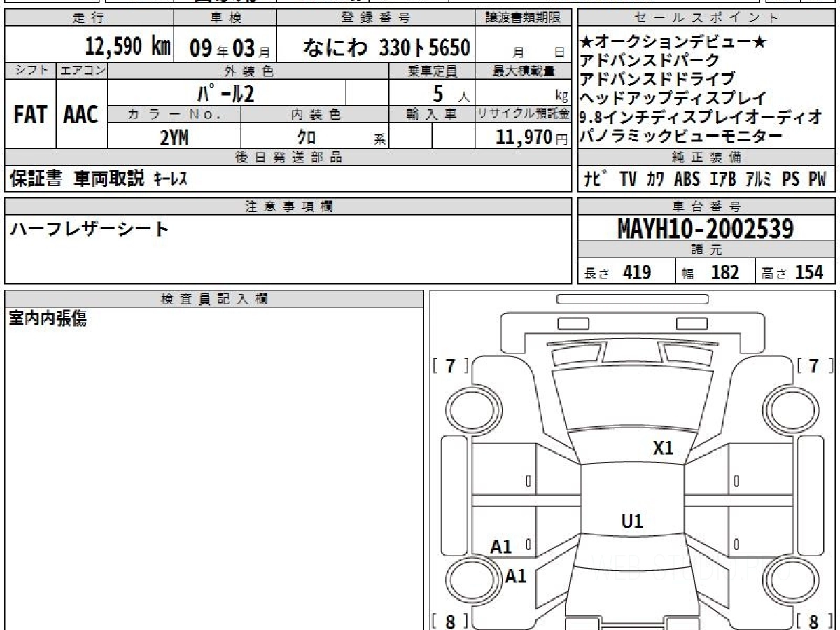Select the U1 mark on the car roof
840x630 pixels.
click(x=632, y=521)
